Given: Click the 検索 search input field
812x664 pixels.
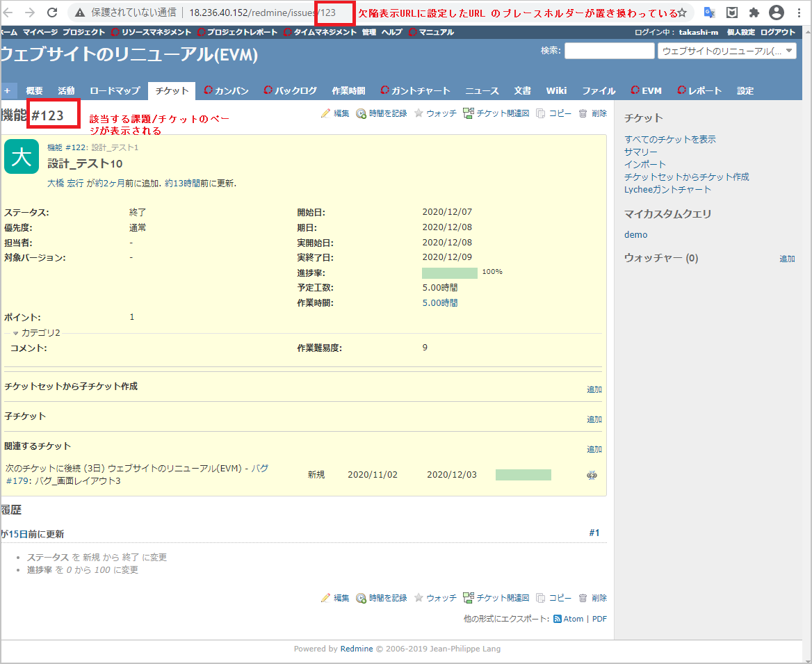Looking at the screenshot, I should point(608,51).
